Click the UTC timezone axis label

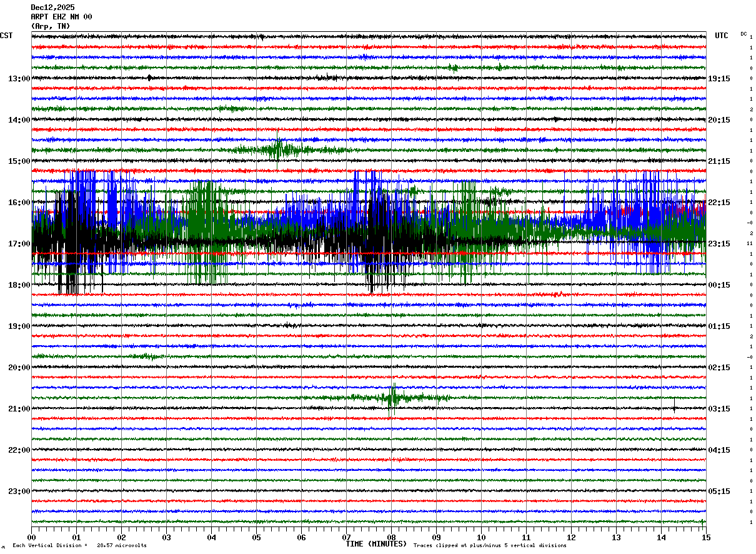pos(721,36)
